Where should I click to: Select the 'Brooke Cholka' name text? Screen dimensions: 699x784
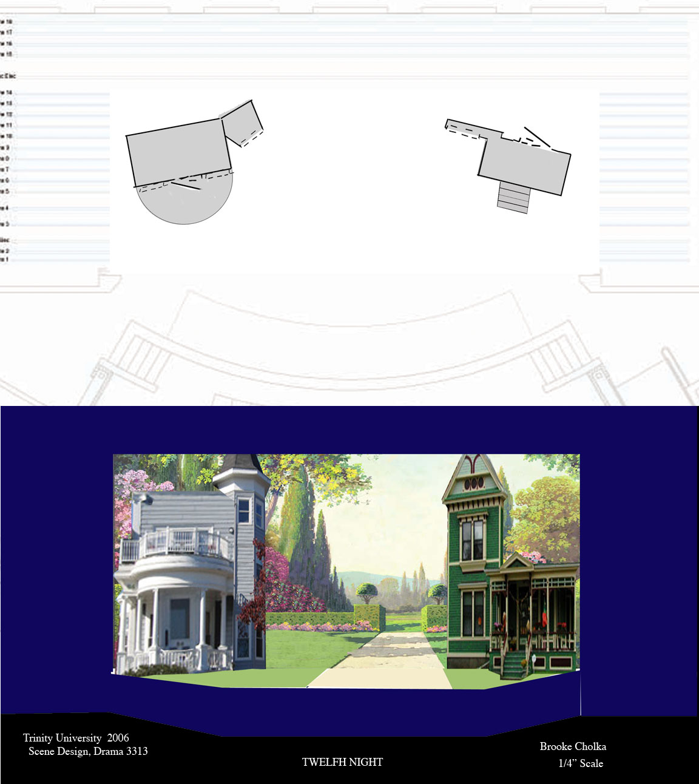coord(573,746)
